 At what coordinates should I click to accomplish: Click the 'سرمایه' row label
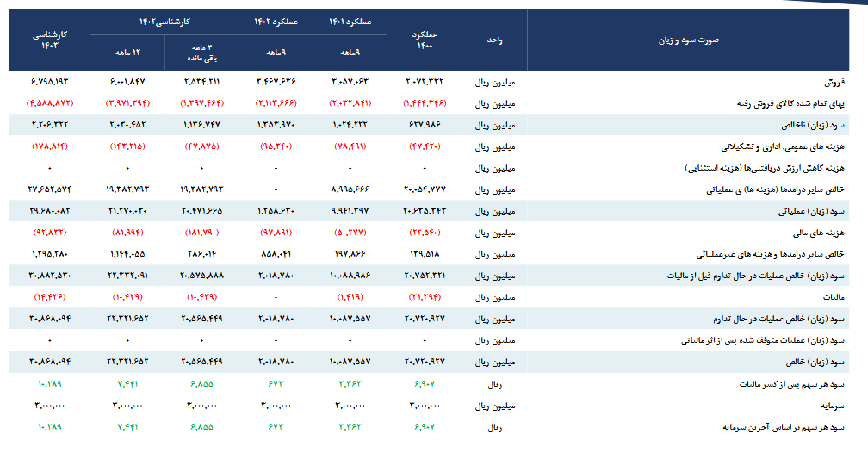coord(832,405)
